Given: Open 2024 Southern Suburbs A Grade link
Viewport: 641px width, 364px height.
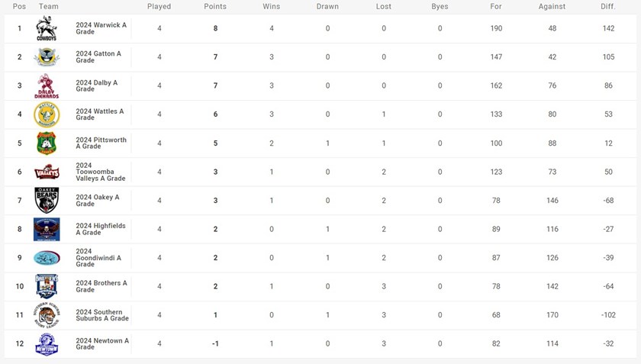Looking at the screenshot, I should [102, 315].
